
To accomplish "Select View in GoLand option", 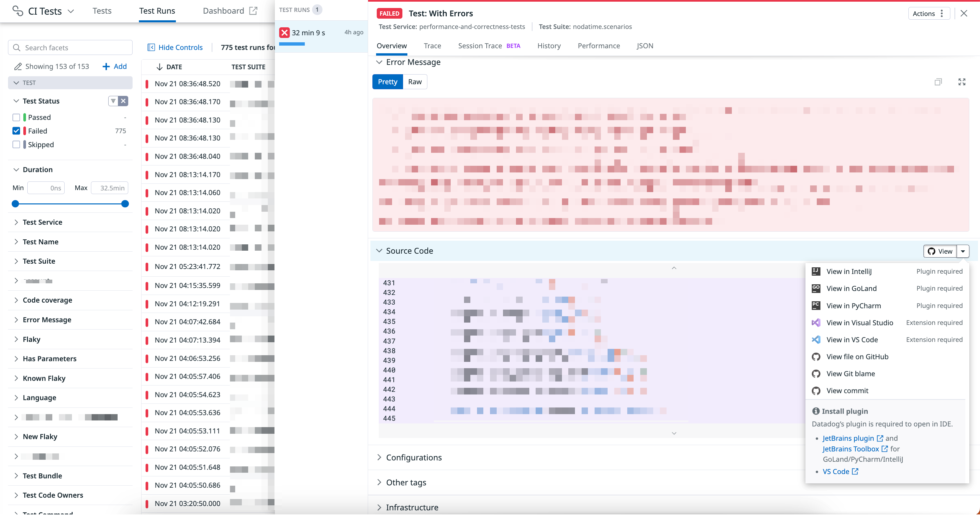I will pos(887,289).
